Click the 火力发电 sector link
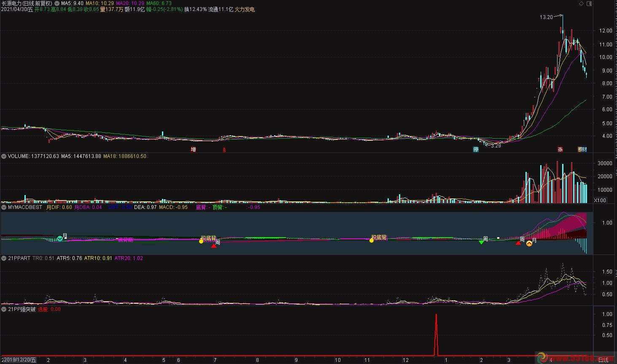The width and height of the screenshot is (617, 364). (x=245, y=9)
